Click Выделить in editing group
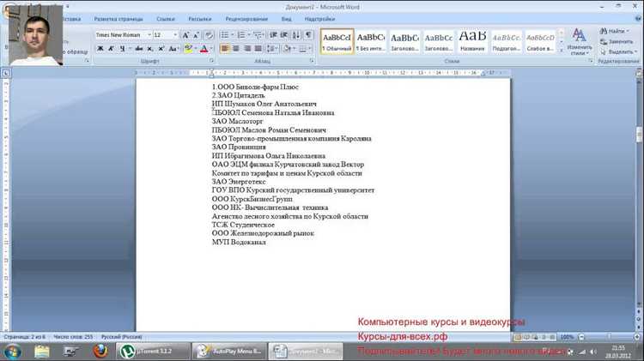Viewport: 644px width, 361px height. 618,52
